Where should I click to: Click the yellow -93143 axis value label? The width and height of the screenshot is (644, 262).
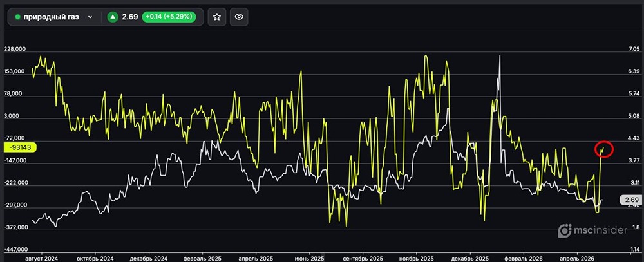[19, 147]
